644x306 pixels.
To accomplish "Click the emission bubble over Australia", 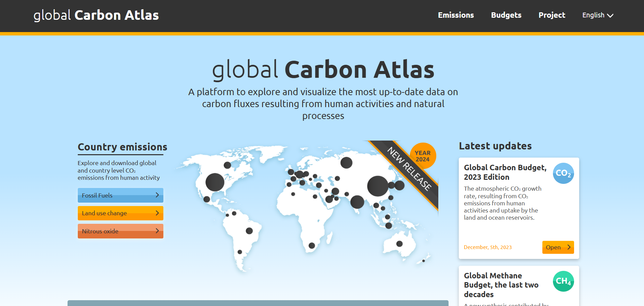I will tap(399, 244).
